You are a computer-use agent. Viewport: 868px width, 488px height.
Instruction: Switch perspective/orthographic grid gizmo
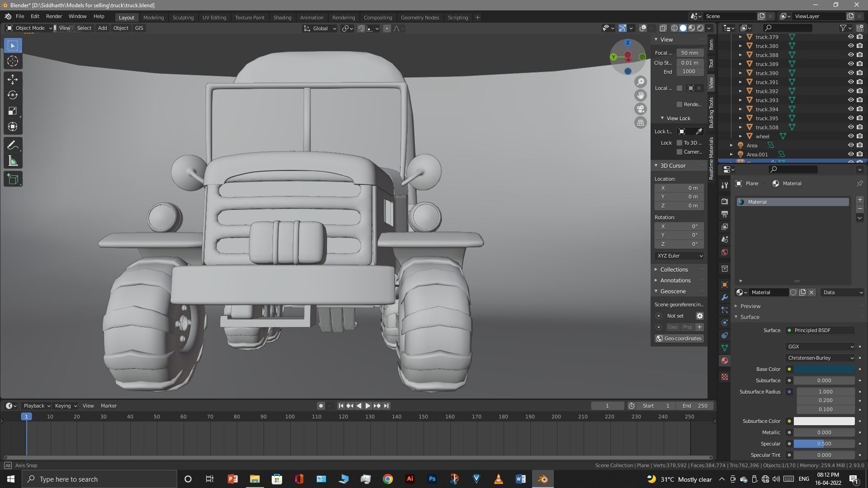641,122
